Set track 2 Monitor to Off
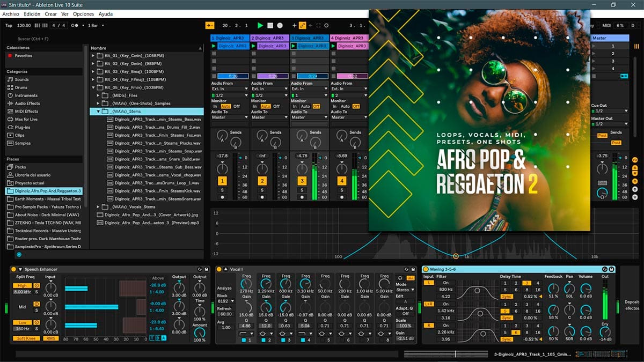Viewport: 644px width, 362px height. click(277, 106)
